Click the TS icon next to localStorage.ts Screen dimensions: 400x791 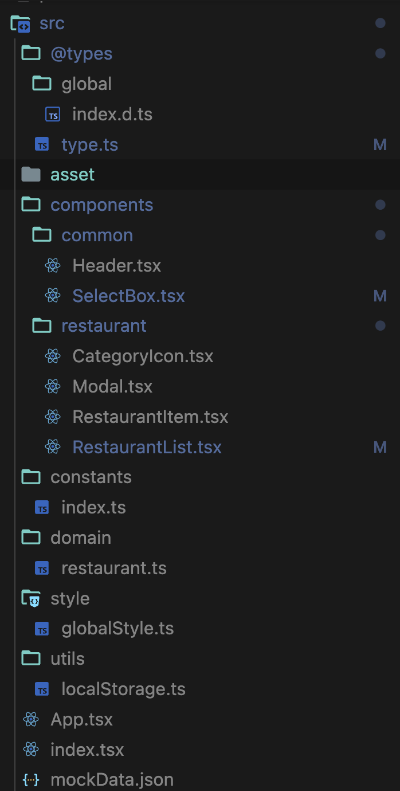pos(42,689)
